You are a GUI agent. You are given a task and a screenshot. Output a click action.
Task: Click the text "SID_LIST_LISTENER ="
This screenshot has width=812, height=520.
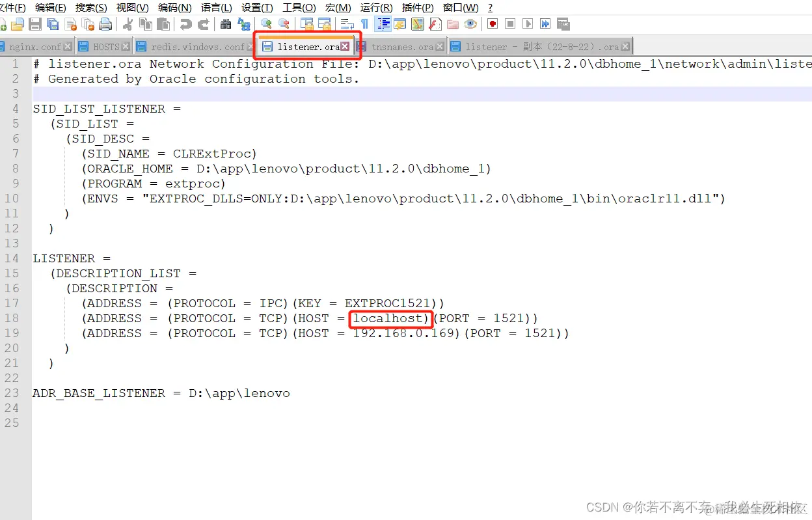click(x=107, y=109)
